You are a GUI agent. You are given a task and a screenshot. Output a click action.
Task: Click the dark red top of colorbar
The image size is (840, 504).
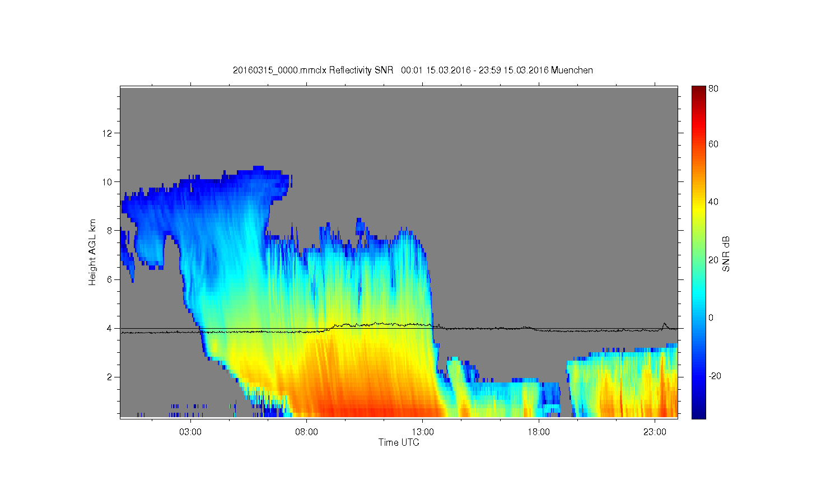tap(698, 91)
